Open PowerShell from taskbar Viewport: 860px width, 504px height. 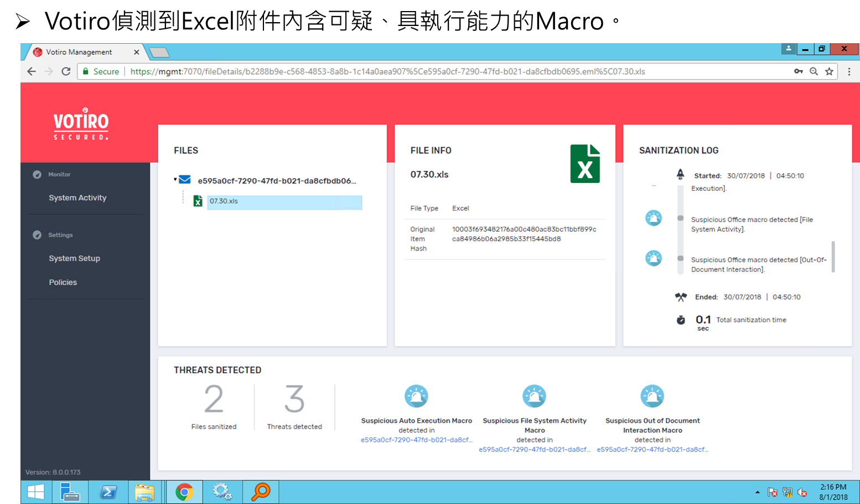(x=108, y=492)
